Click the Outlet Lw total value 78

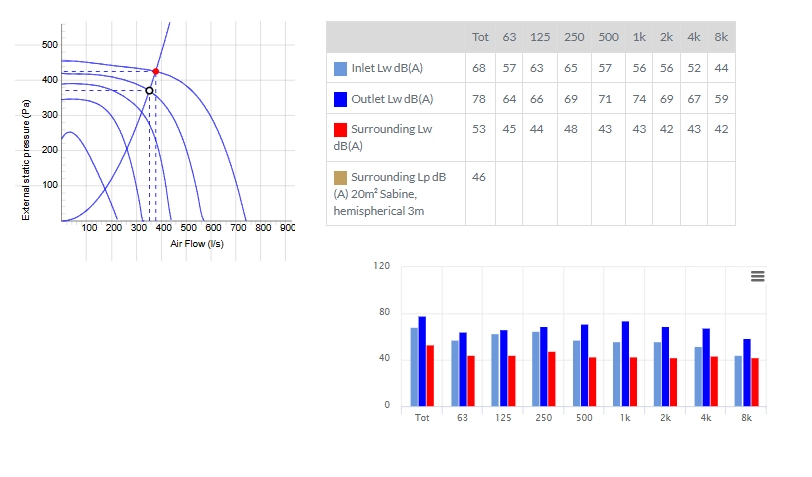(x=478, y=99)
